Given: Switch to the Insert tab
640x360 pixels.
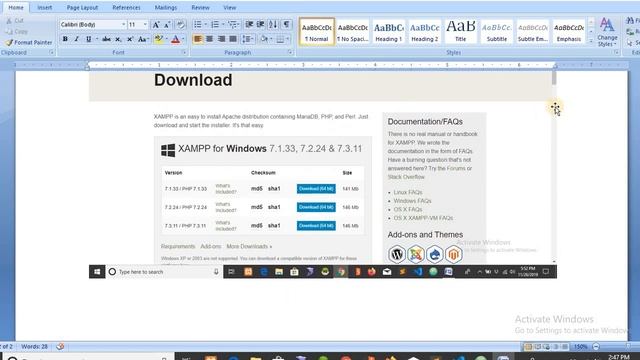Looking at the screenshot, I should (44, 7).
